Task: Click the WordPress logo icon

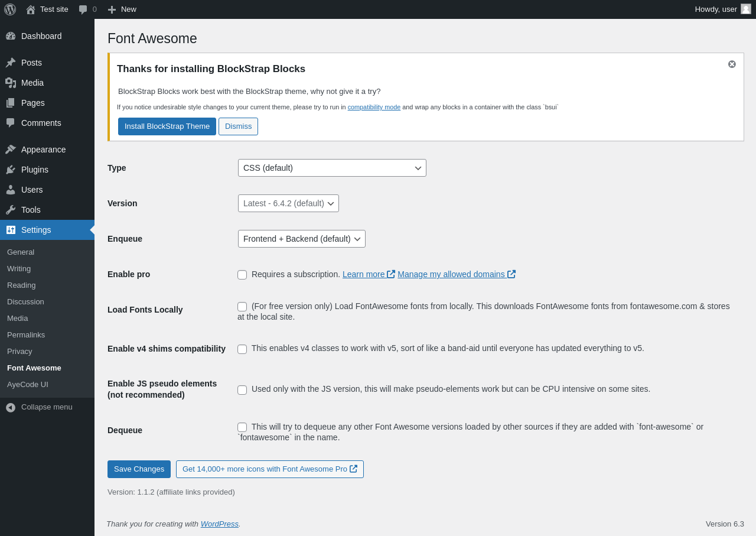Action: 10,9
